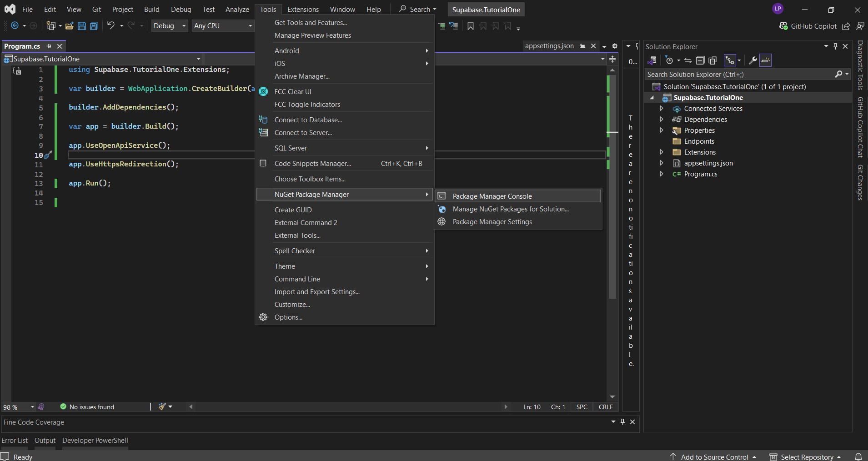Image resolution: width=868 pixels, height=461 pixels.
Task: Toggle Nest Related Files button
Action: tap(730, 60)
